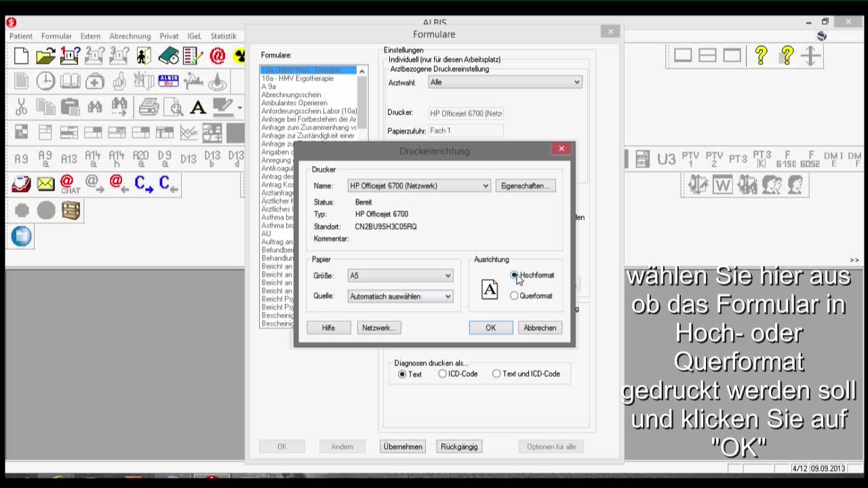Click the wooden shelf icon
This screenshot has height=488, width=868.
click(71, 210)
